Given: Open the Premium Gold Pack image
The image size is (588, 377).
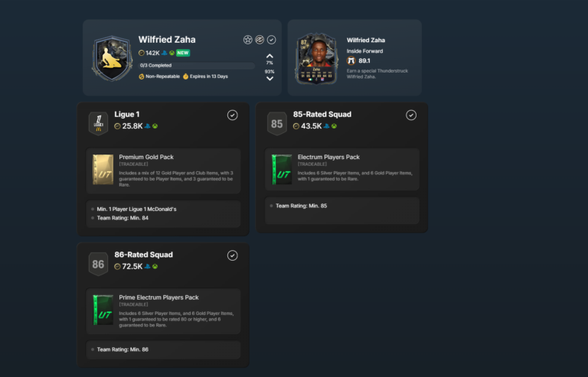Looking at the screenshot, I should [103, 170].
